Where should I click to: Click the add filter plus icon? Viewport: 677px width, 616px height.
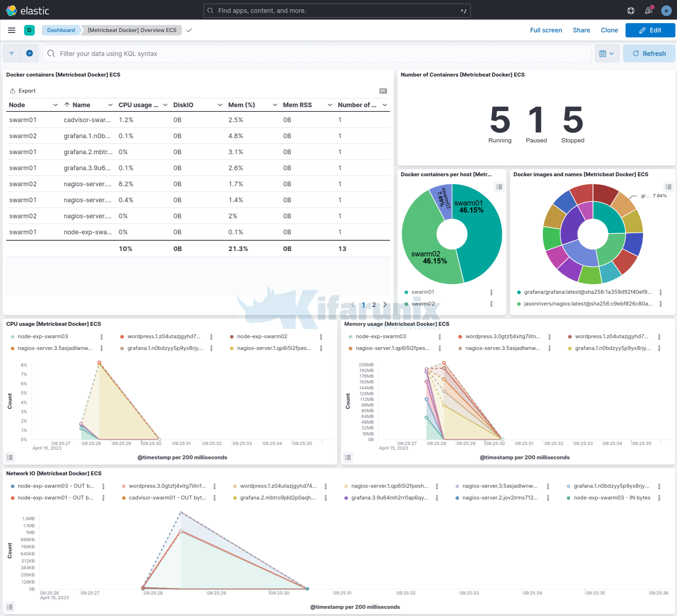[30, 53]
